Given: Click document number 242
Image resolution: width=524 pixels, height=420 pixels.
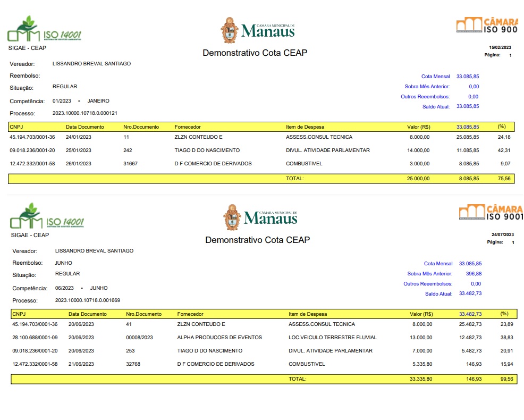Looking at the screenshot, I should tap(128, 150).
